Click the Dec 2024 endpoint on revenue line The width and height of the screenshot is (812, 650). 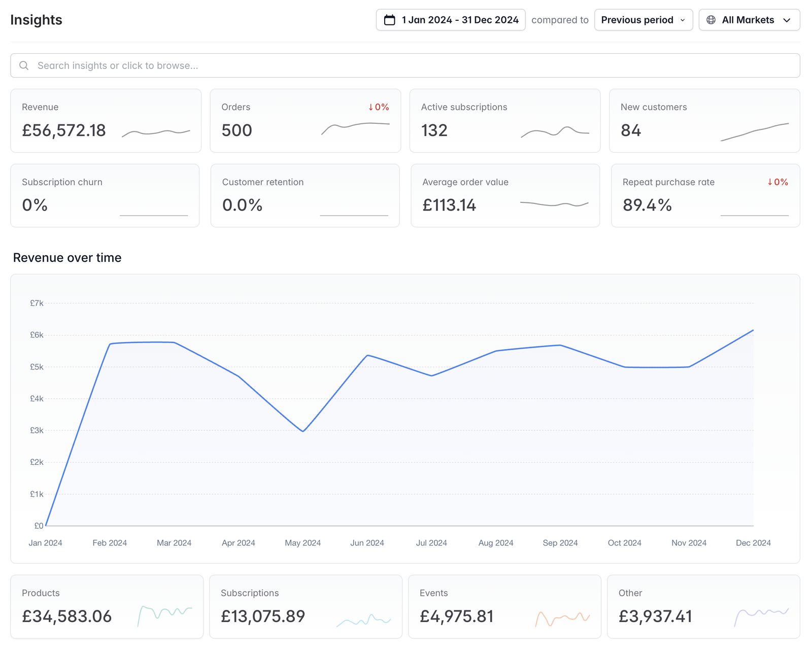point(753,330)
